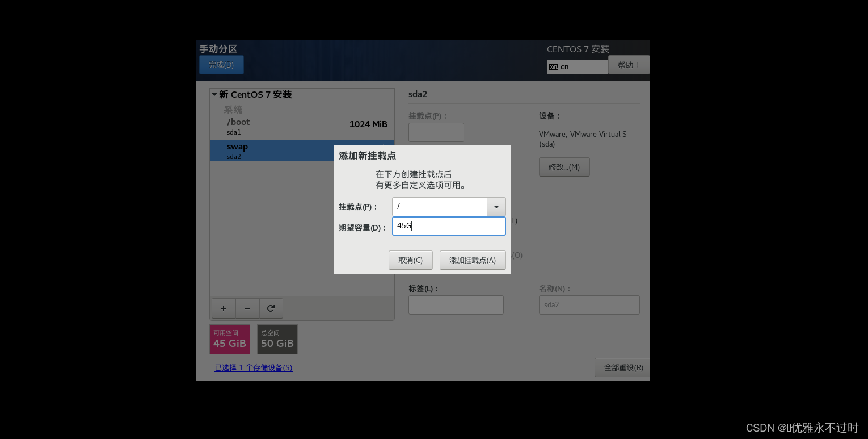Screen dimensions: 868x439
Task: Click the 系统 group label
Action: pyautogui.click(x=233, y=110)
